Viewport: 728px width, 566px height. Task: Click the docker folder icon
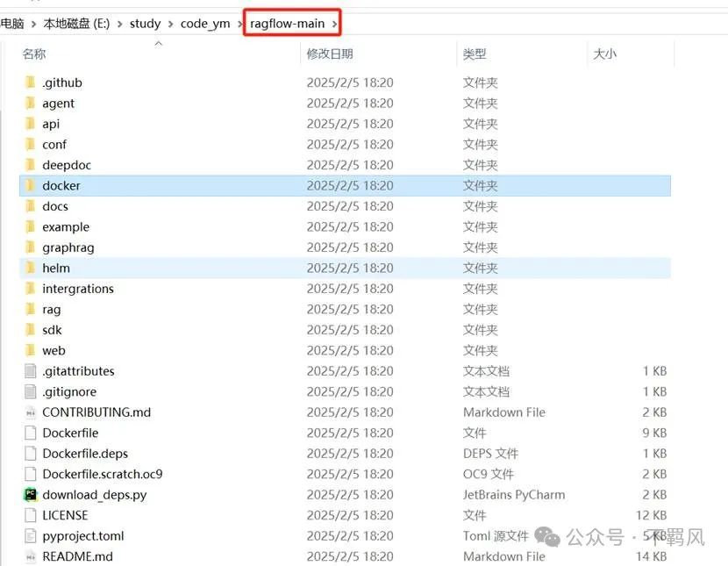[x=30, y=186]
